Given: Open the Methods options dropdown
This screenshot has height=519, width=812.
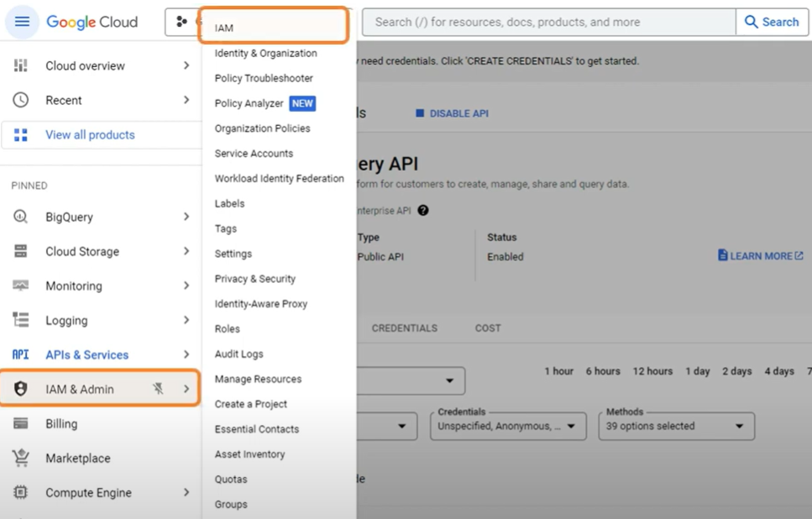Looking at the screenshot, I should [676, 426].
